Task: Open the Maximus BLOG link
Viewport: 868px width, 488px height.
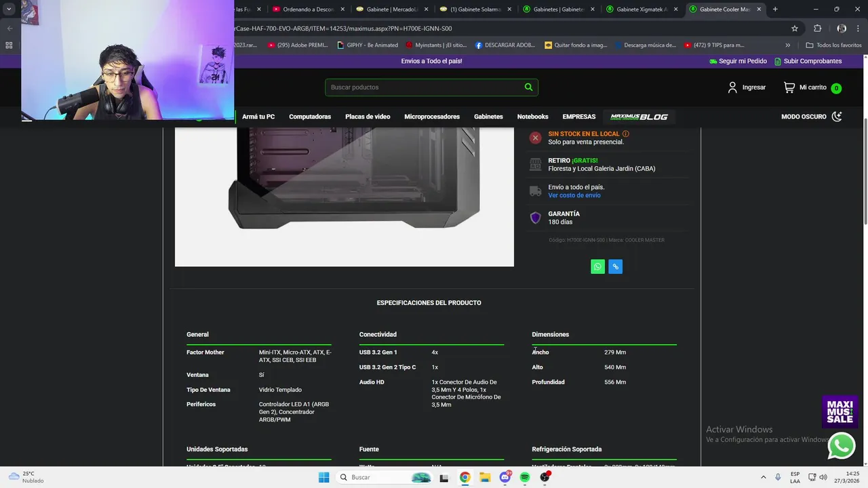Action: coord(639,117)
